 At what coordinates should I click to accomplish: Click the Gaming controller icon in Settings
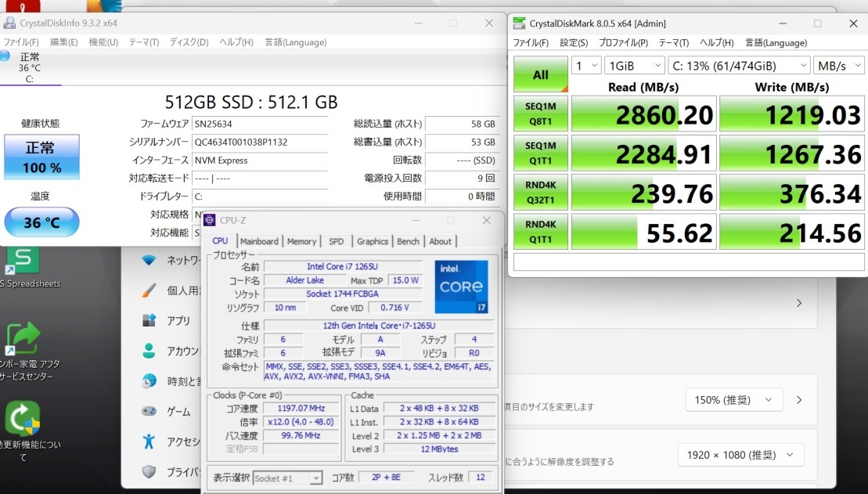point(149,411)
